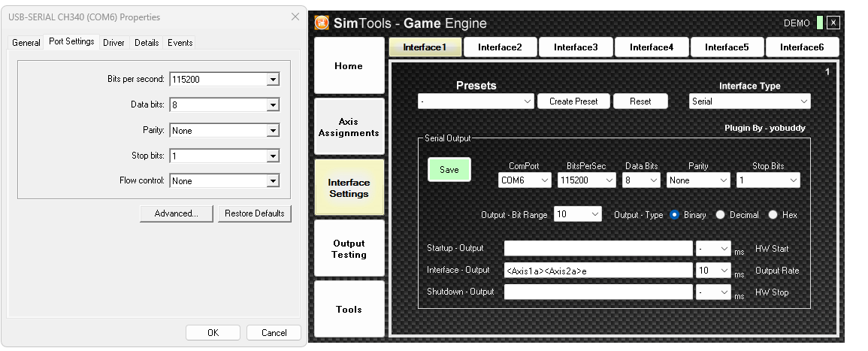The height and width of the screenshot is (351, 868).
Task: Switch to the Events tab
Action: point(180,43)
